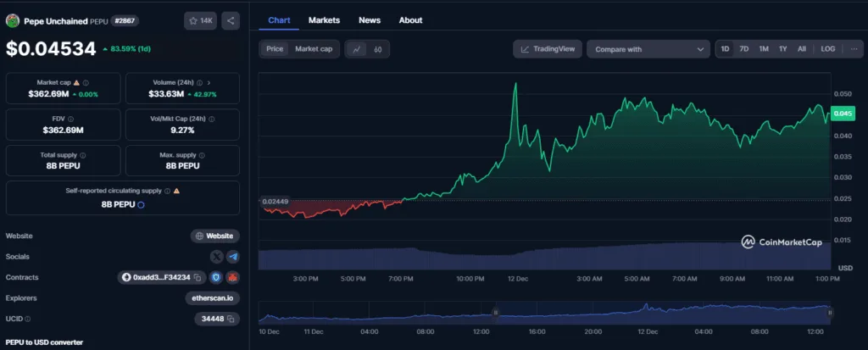Click the 9.27% Vol/Mkt Cap value
This screenshot has height=350, width=868.
click(x=183, y=131)
